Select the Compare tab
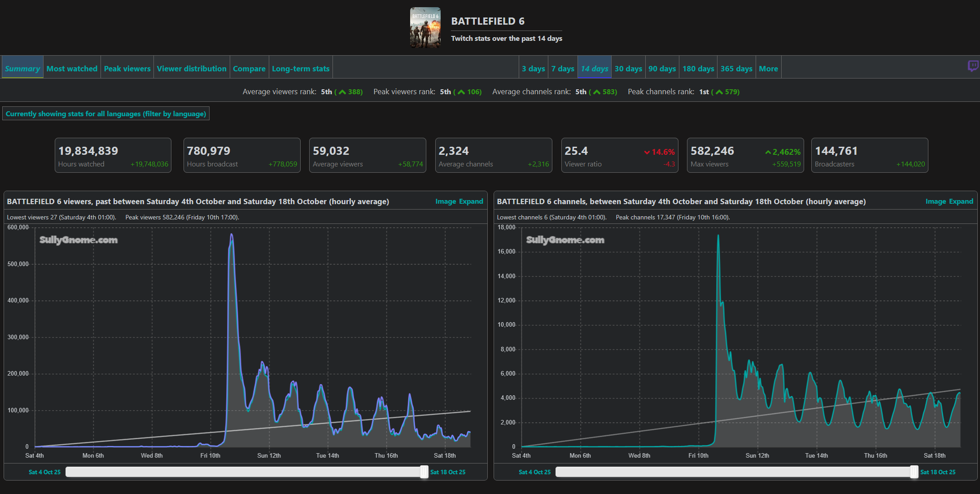980x494 pixels. coord(249,69)
